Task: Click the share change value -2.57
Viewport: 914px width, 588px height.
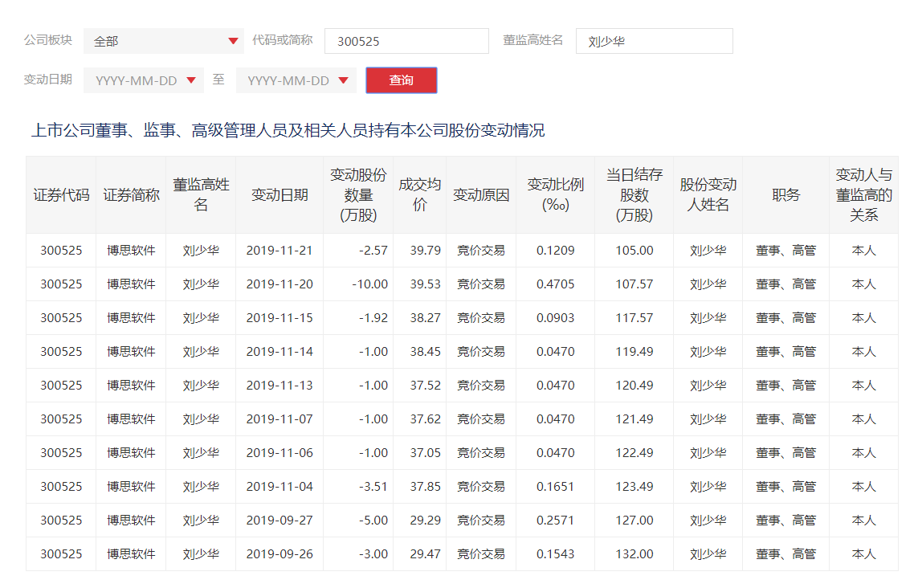Action: coord(373,251)
